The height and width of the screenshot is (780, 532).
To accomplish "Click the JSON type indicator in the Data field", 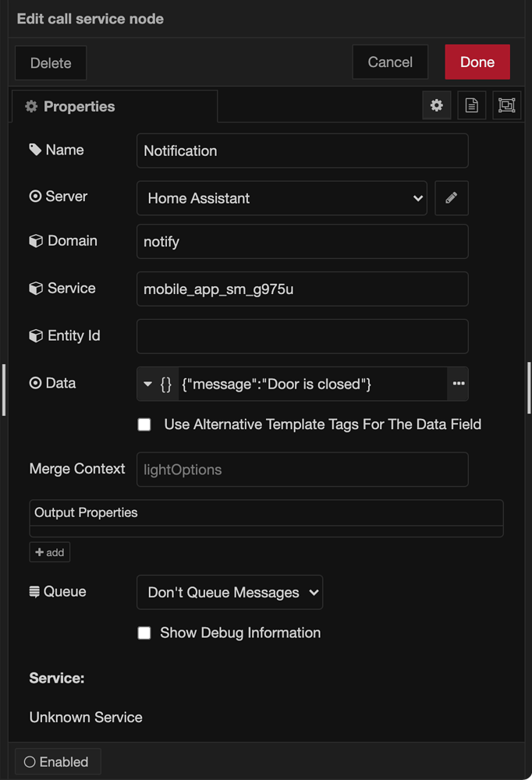I will tap(165, 384).
